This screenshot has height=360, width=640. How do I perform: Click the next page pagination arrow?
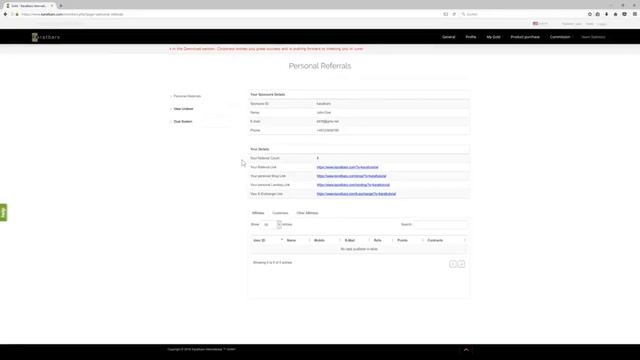pos(461,264)
